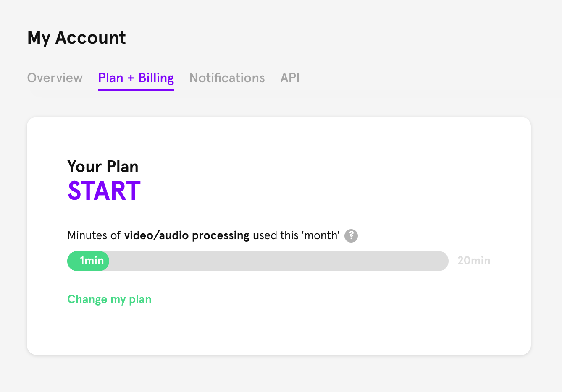Click the 'month' quoted word
The width and height of the screenshot is (562, 392).
320,235
